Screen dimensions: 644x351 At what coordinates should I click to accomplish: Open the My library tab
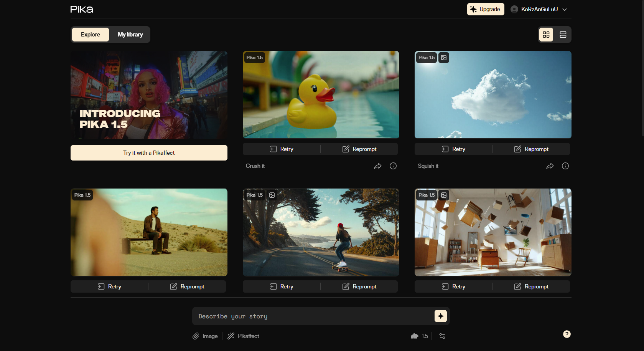(130, 35)
